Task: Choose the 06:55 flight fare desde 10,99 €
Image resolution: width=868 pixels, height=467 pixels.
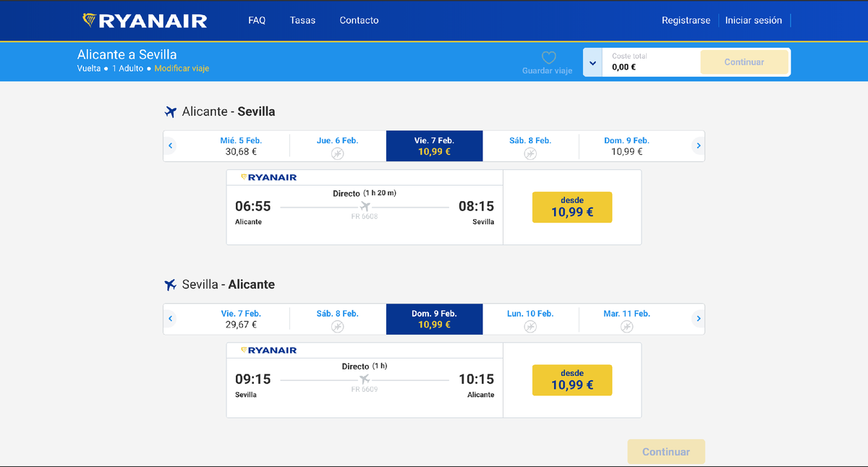Action: (572, 207)
